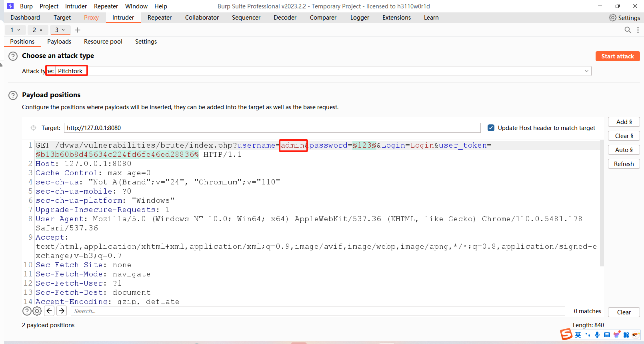The width and height of the screenshot is (644, 344).
Task: Toggle the 英 language mode on IME bar
Action: point(578,335)
